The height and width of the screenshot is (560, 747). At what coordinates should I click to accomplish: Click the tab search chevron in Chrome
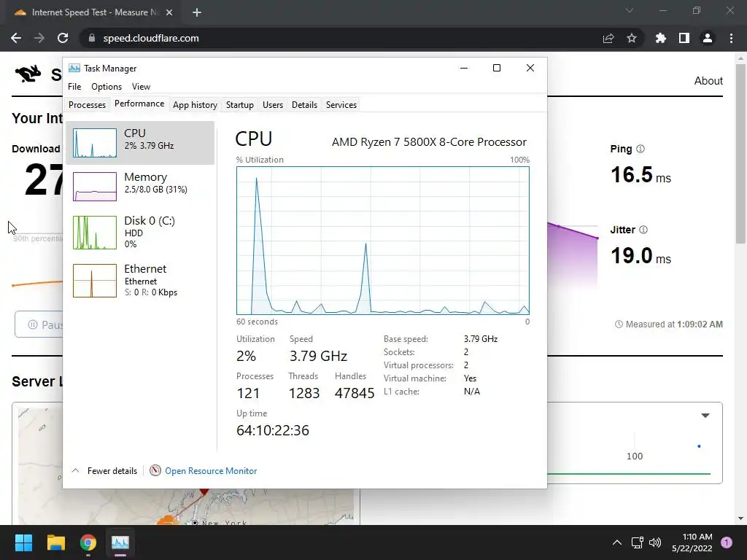[630, 10]
